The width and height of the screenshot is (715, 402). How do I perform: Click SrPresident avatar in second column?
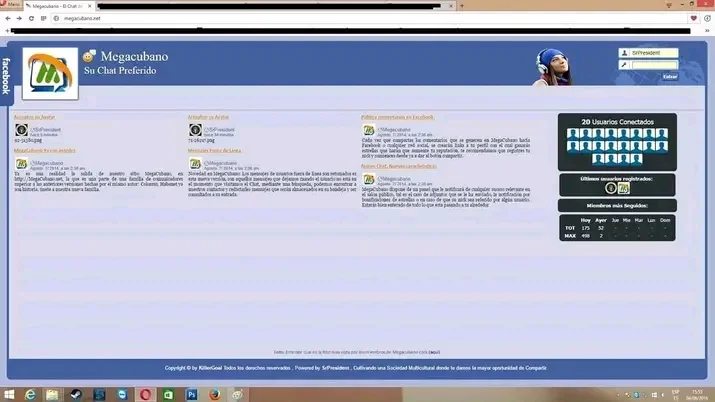[x=195, y=130]
